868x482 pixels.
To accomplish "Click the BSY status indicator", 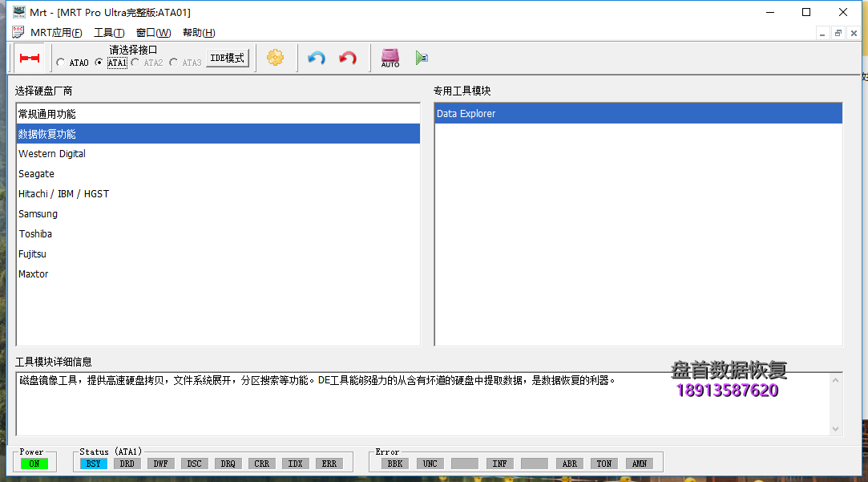I will (93, 463).
